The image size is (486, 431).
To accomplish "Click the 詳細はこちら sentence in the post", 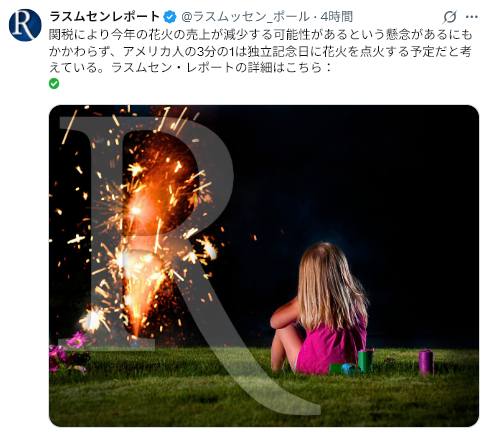I will (222, 68).
